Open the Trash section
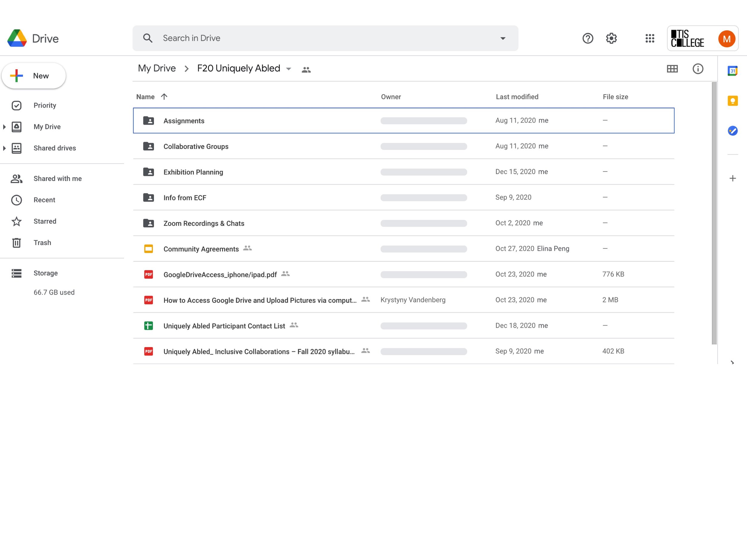 point(42,242)
